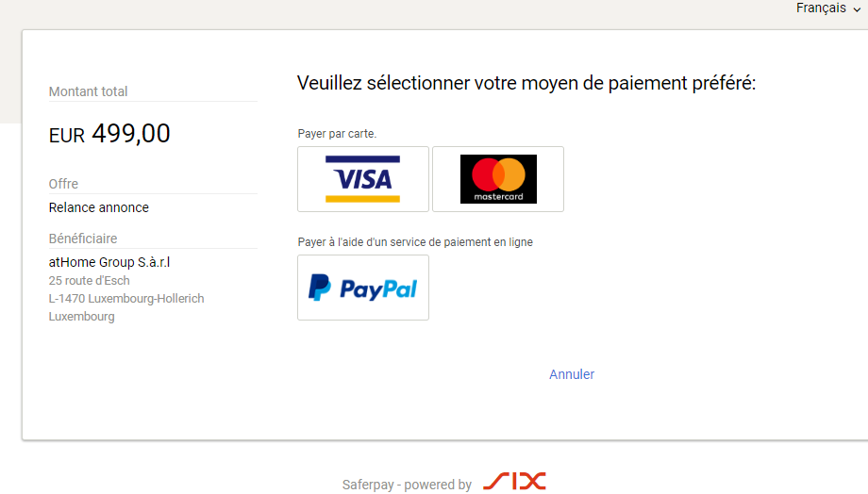
Task: Click the 25 route d'Esch address line
Action: pyautogui.click(x=89, y=281)
